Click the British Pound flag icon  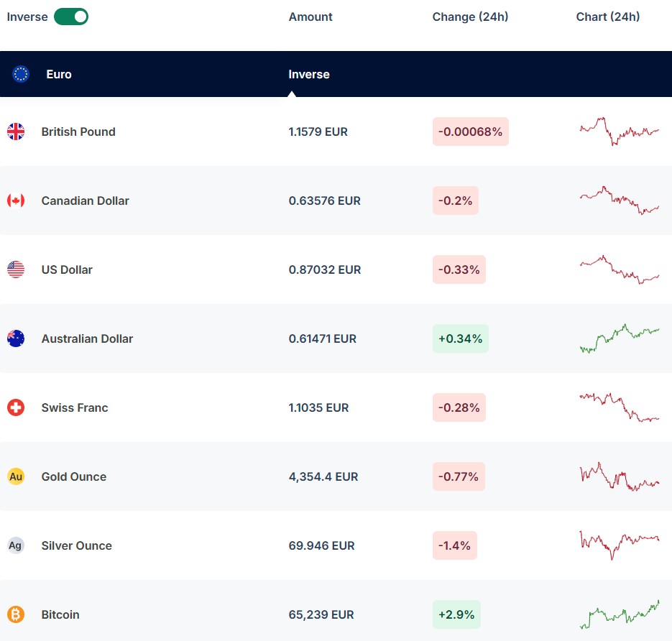16,132
